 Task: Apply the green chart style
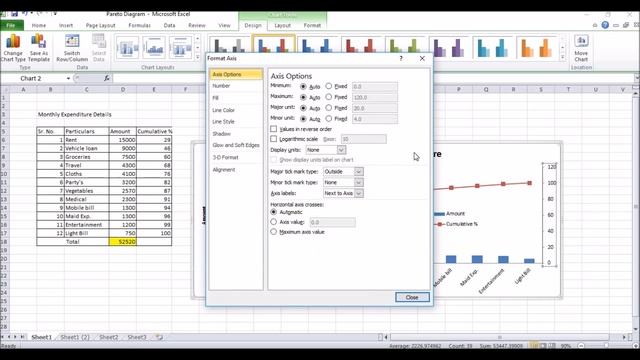(x=405, y=46)
